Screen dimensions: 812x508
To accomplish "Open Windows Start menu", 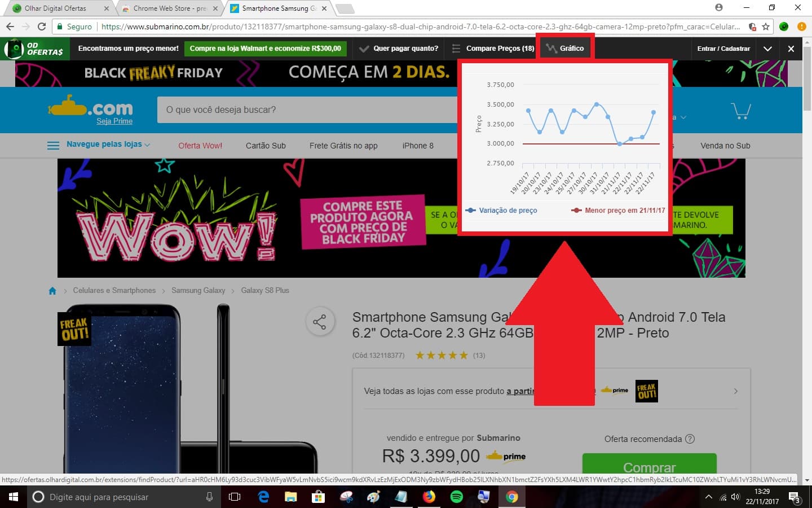I will tap(14, 497).
